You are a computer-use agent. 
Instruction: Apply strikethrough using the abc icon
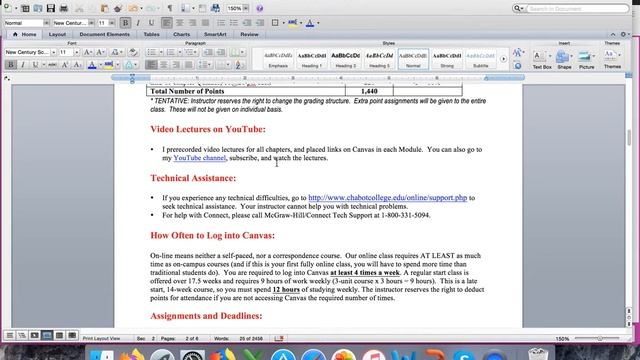[x=52, y=65]
